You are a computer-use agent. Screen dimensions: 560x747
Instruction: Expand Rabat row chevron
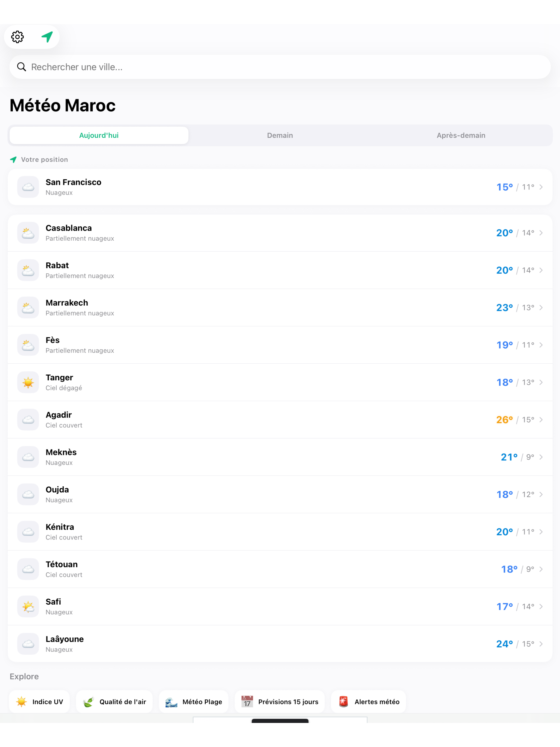(541, 270)
